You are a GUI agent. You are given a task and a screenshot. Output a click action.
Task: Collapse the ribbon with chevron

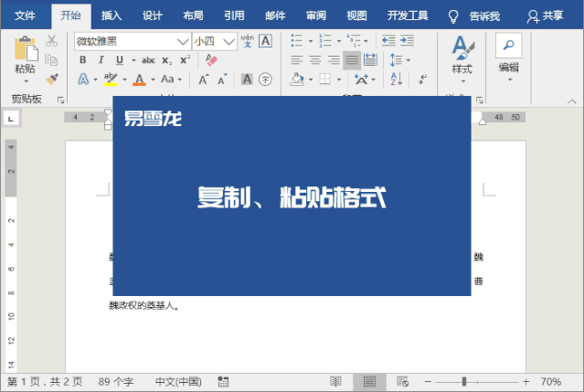[572, 101]
